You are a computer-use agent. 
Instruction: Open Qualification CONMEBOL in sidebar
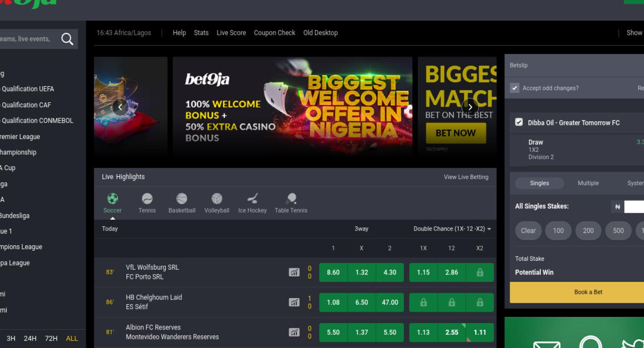click(x=37, y=121)
